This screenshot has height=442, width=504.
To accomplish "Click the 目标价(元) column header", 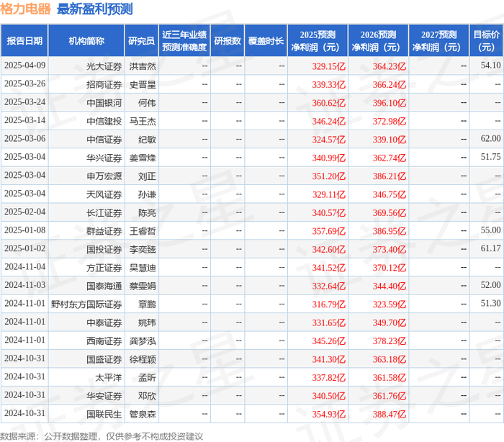I will 486,41.
